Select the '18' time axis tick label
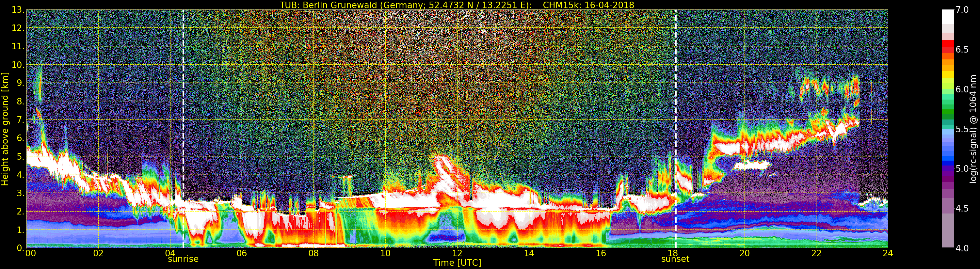This screenshot has height=269, width=980. pyautogui.click(x=673, y=253)
